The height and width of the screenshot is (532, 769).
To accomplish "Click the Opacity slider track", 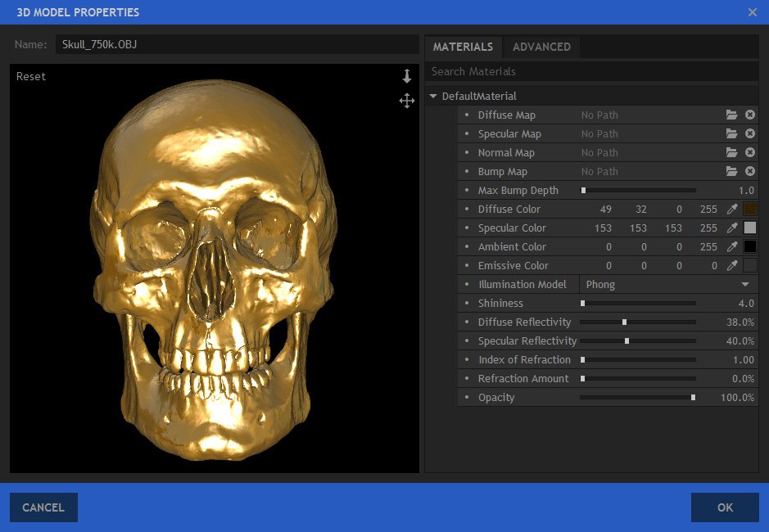I will [x=637, y=398].
